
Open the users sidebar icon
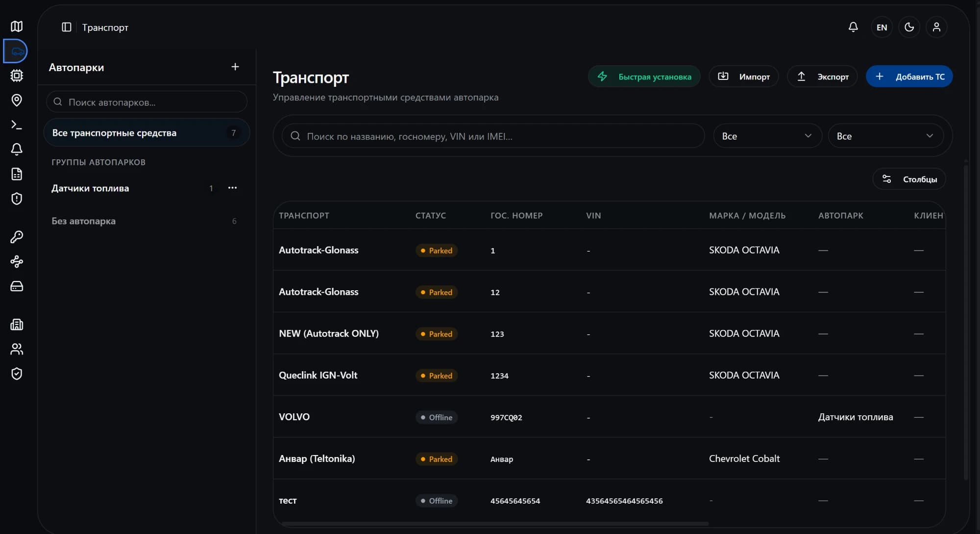click(17, 349)
